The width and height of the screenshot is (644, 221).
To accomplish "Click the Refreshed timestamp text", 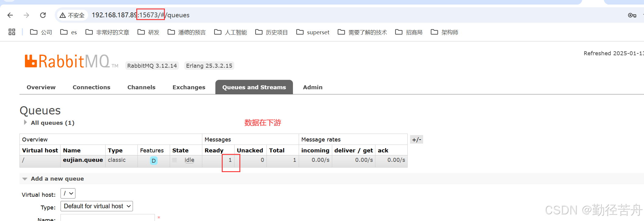I will click(614, 53).
